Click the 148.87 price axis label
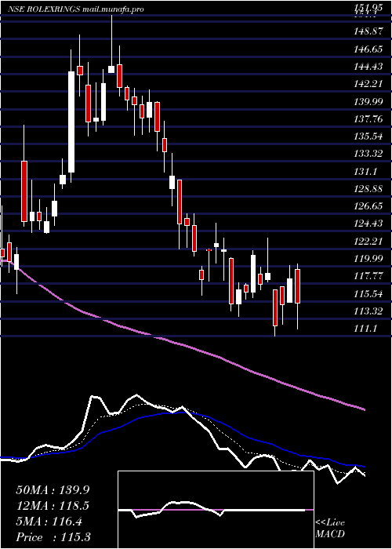Screen dimensions: 392x549 367,31
